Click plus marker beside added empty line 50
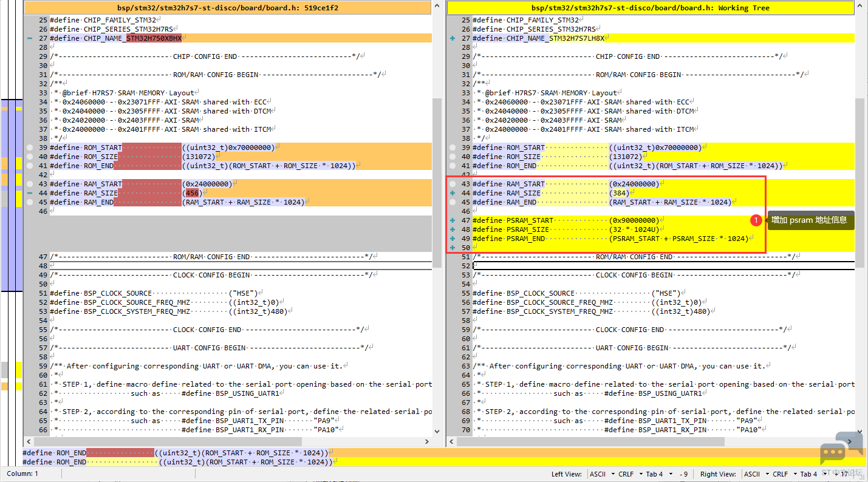The height and width of the screenshot is (482, 868). click(x=452, y=248)
